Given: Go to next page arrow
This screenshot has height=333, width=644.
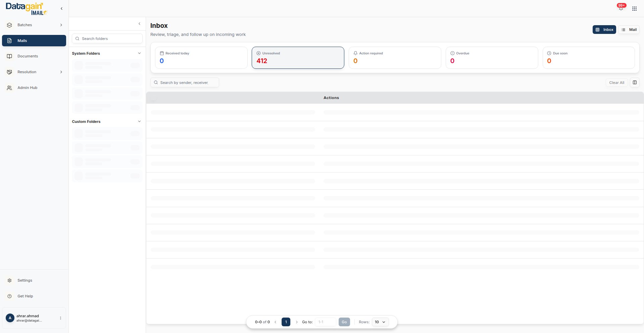Looking at the screenshot, I should pyautogui.click(x=296, y=322).
